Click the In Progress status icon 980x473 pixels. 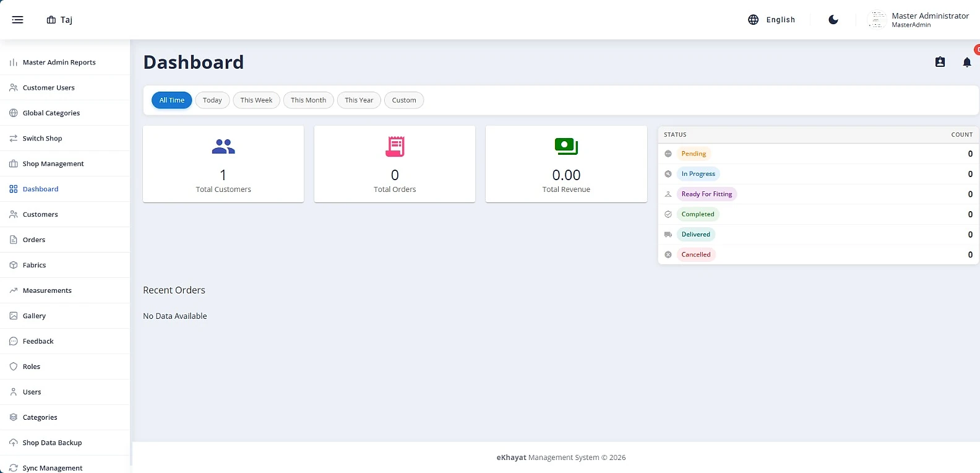coord(668,174)
